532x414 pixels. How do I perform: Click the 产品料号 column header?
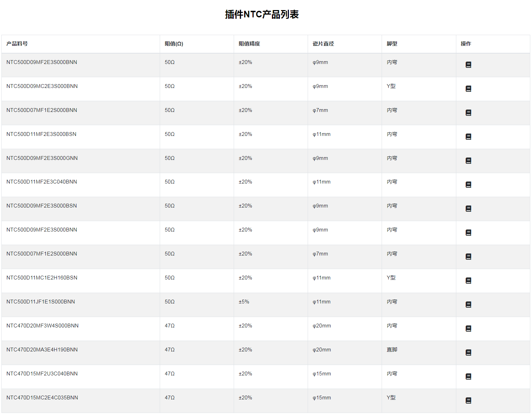tap(17, 44)
